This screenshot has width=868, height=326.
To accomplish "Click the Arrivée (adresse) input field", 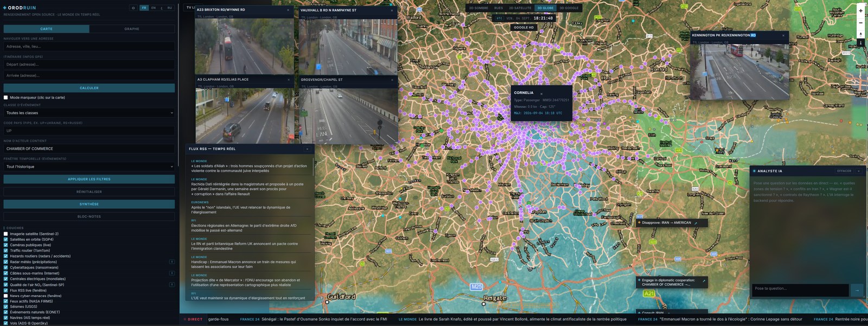I will [89, 75].
